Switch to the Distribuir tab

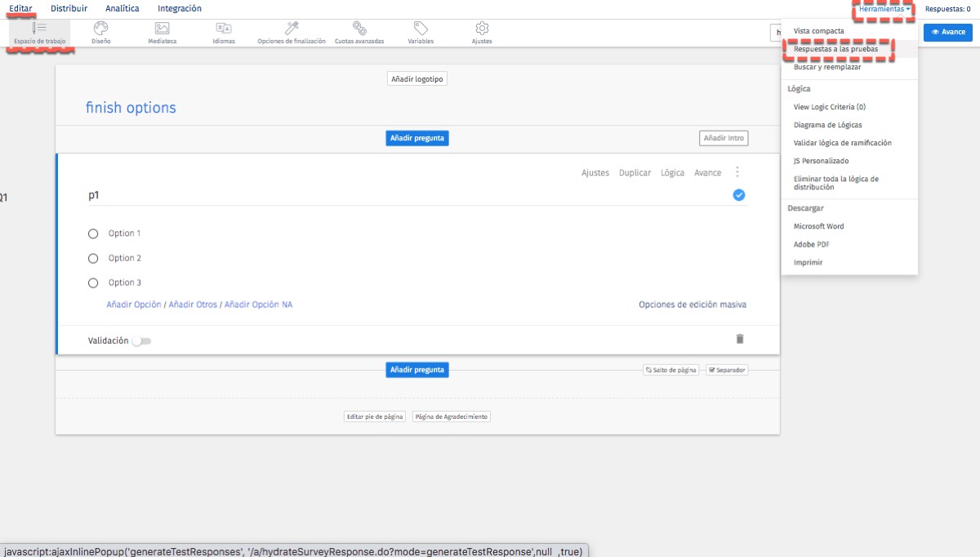click(x=69, y=8)
